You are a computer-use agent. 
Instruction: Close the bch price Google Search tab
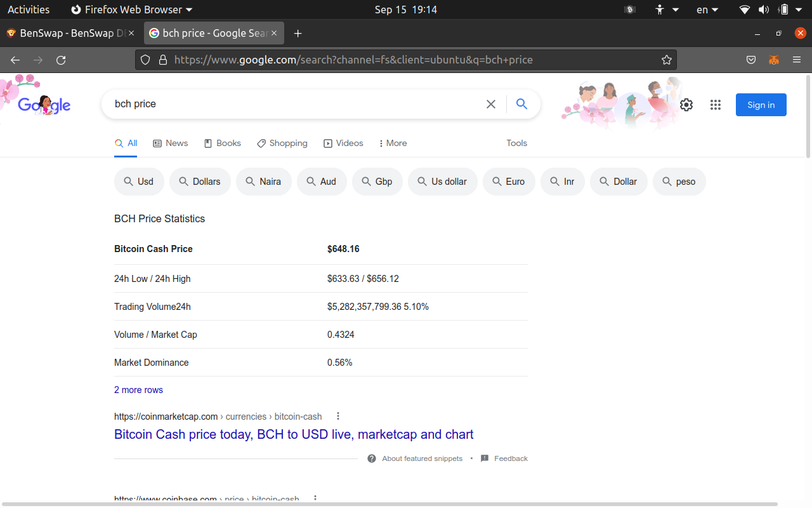pyautogui.click(x=274, y=33)
